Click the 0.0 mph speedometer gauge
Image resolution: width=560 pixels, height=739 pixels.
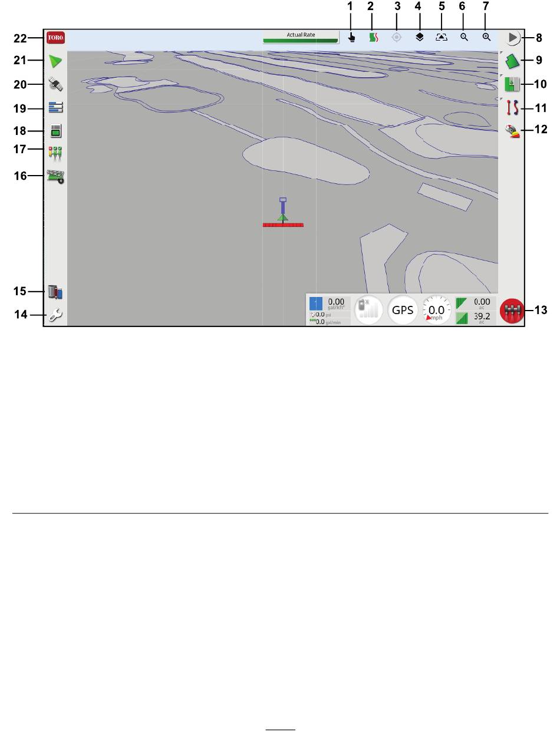coord(437,310)
